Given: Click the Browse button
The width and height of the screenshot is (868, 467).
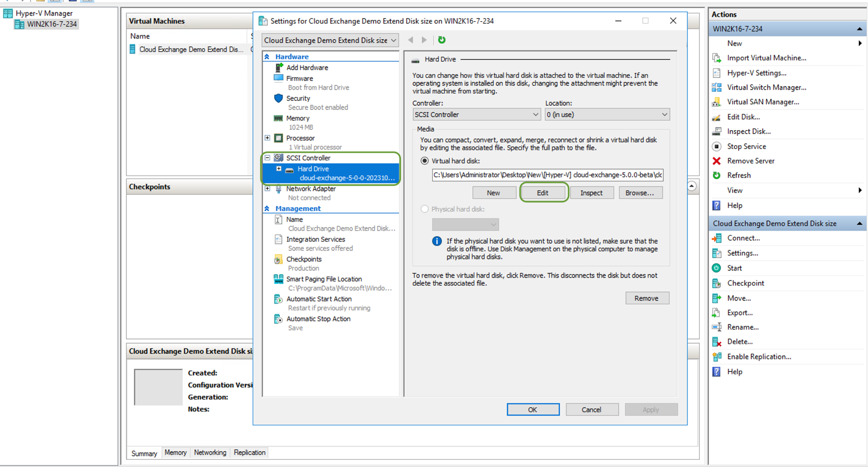Looking at the screenshot, I should [640, 193].
